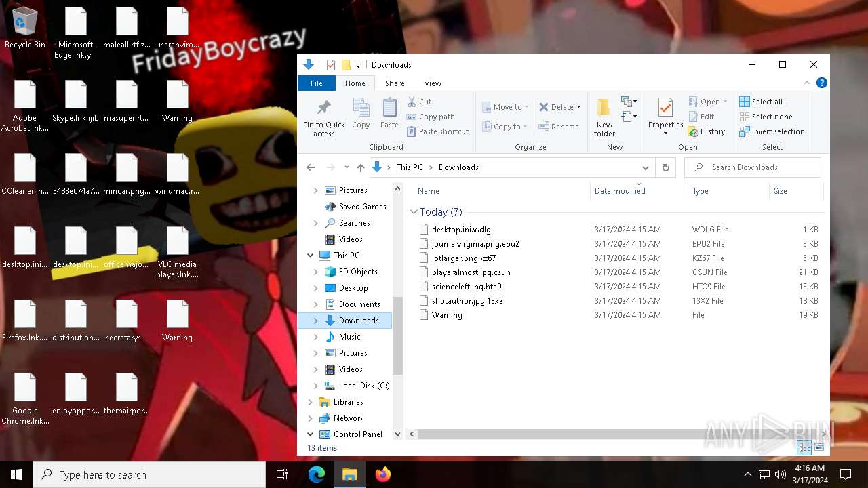Click navigation pane vertical scrollbar

click(x=397, y=336)
